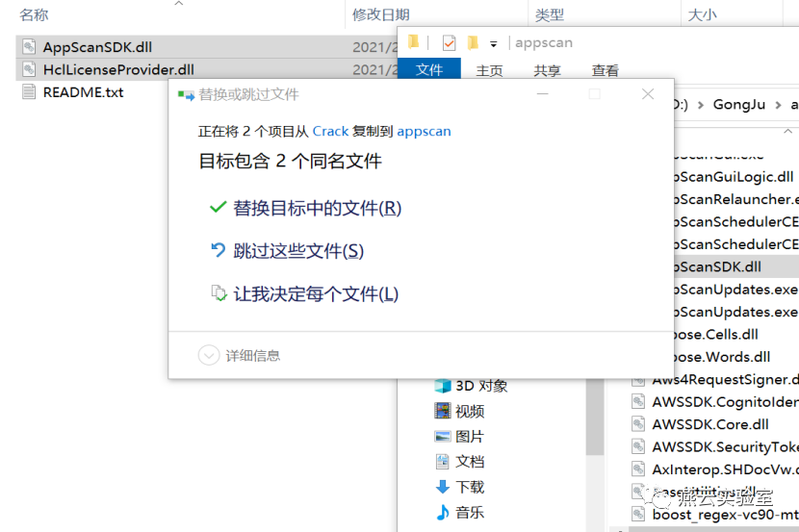The width and height of the screenshot is (799, 532).
Task: Click the appscan window folder icon
Action: [413, 41]
